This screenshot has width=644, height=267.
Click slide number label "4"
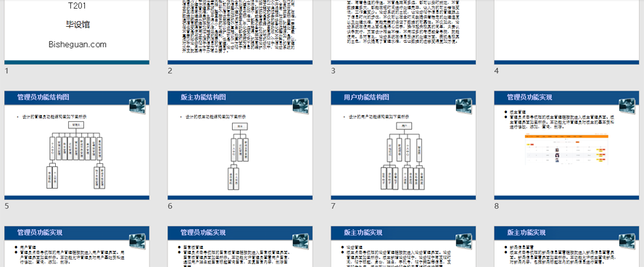click(497, 71)
